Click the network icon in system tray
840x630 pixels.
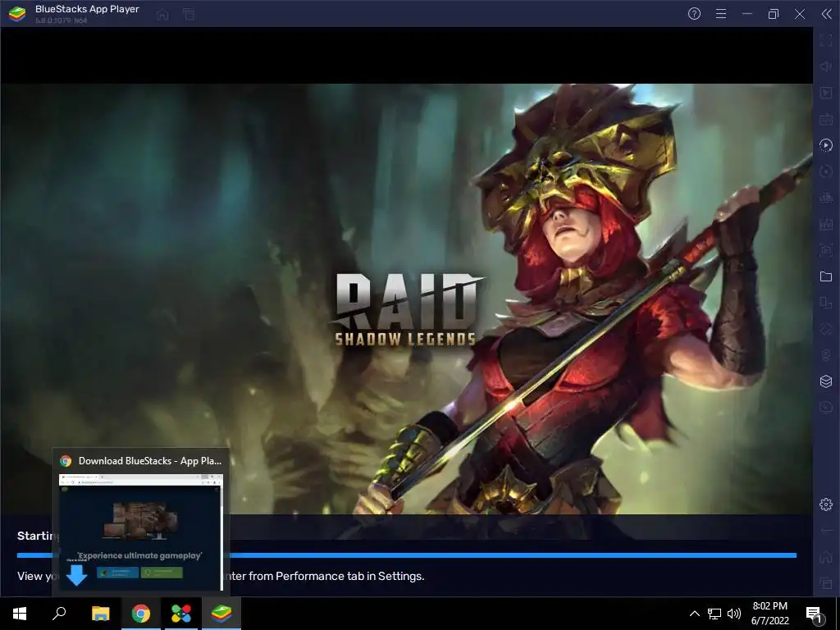714,614
